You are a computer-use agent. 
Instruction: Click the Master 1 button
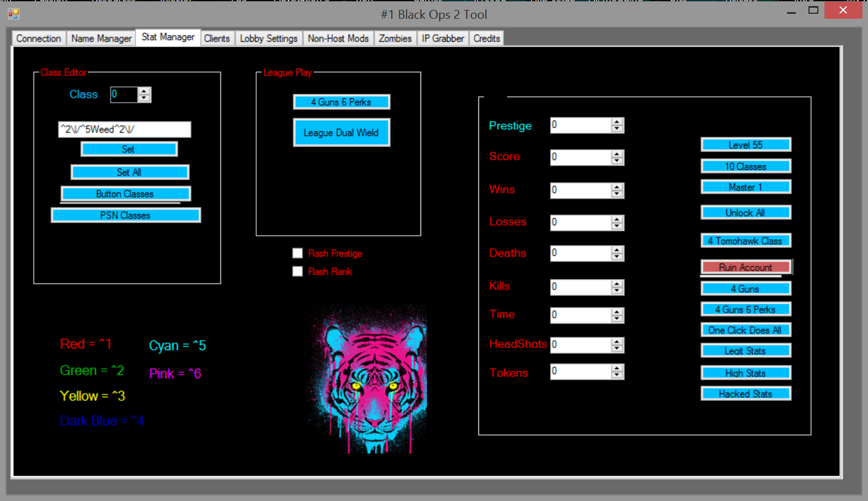[746, 187]
